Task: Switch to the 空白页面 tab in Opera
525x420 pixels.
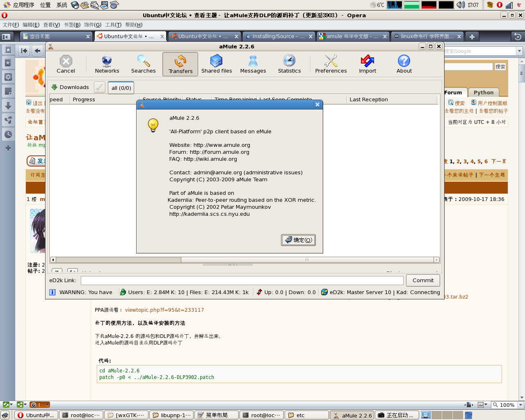Action: pyautogui.click(x=56, y=37)
